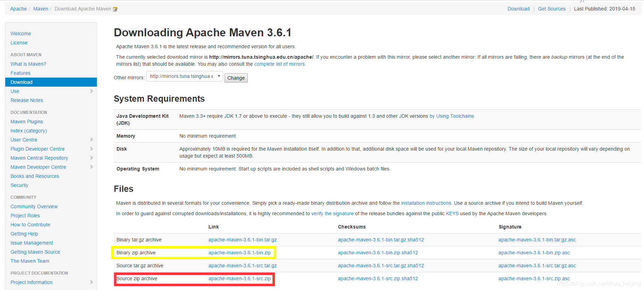
Task: Open the src.zip.sha512 checksum link
Action: pyautogui.click(x=378, y=278)
